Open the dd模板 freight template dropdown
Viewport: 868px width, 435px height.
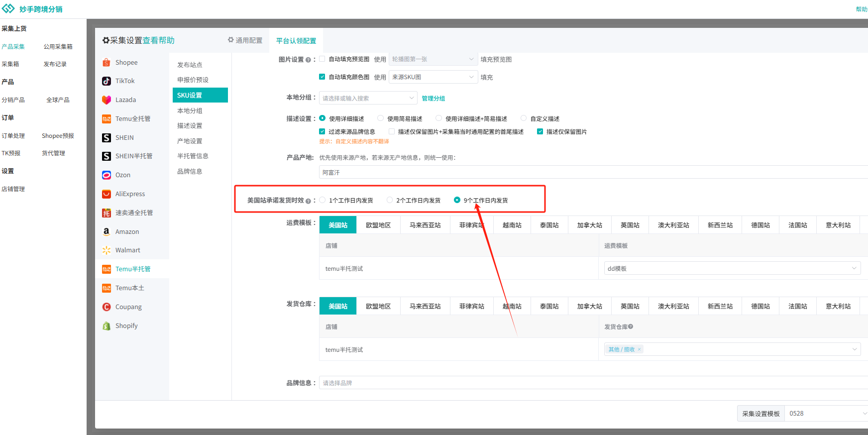tap(732, 268)
